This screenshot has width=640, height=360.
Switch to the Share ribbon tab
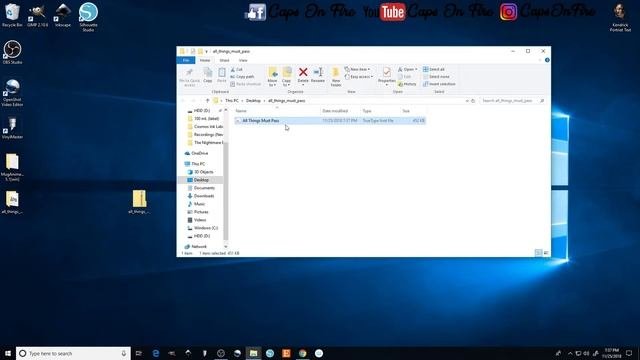coord(224,60)
